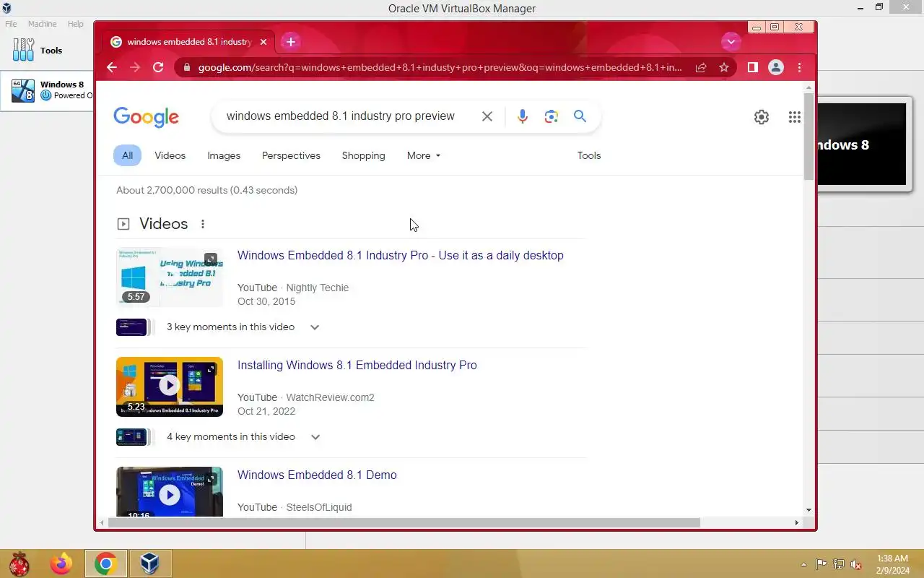
Task: Open VirtualBox Machine menu
Action: 43,24
